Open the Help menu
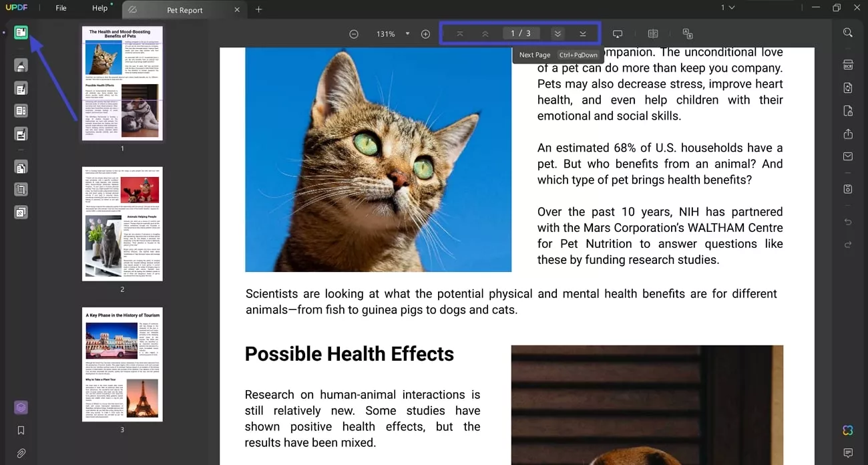 coord(100,8)
